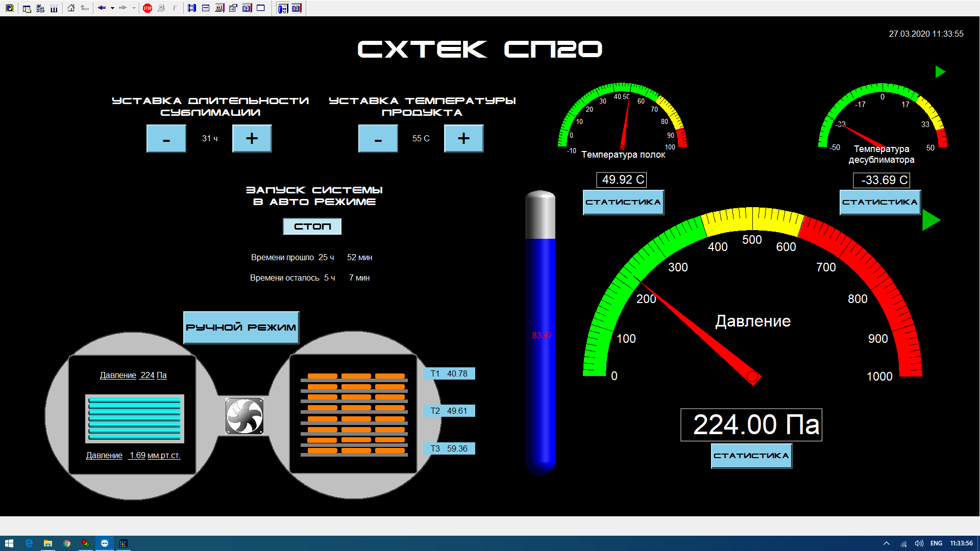
Task: Click the network computers toolbar icon
Action: (40, 8)
